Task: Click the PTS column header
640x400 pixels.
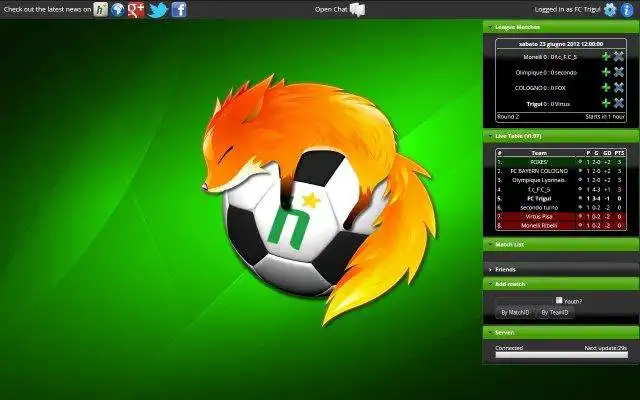Action: [619, 153]
